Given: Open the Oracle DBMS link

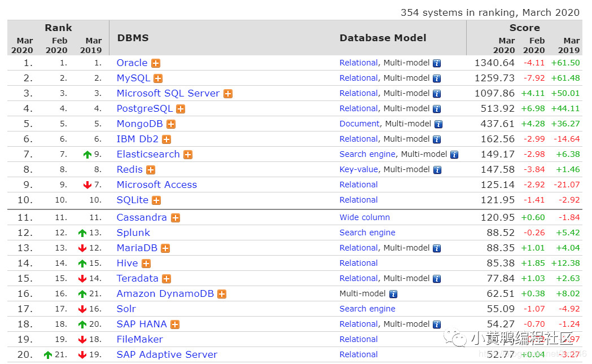Looking at the screenshot, I should pyautogui.click(x=131, y=63).
